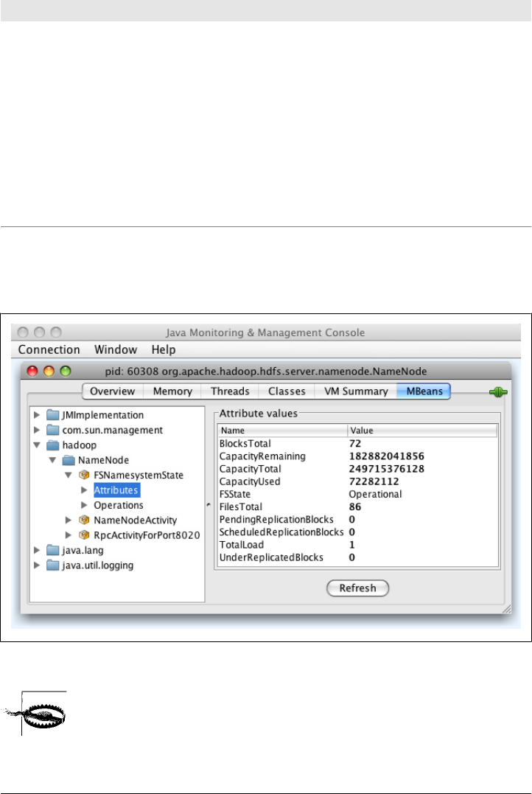Select the PendingReplicationBlocks attribute name
The width and height of the screenshot is (532, 794).
point(276,520)
